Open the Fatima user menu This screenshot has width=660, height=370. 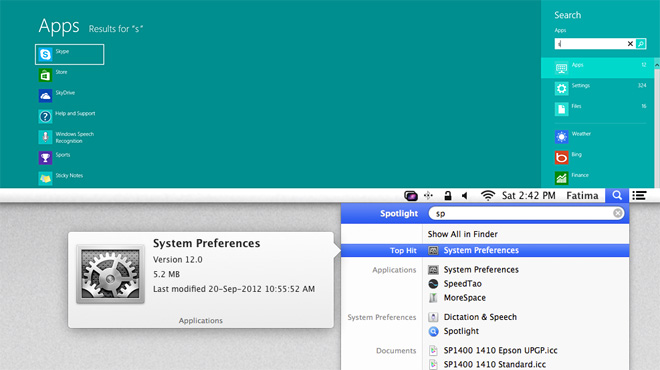coord(582,195)
